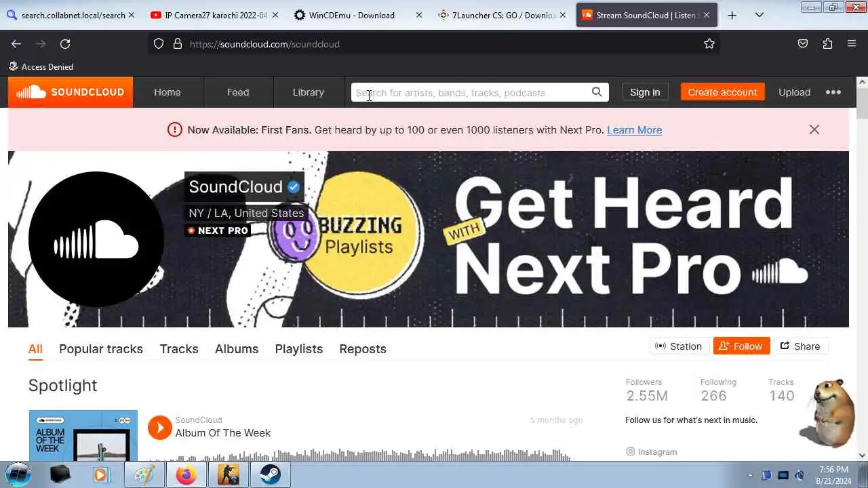Switch to the Playlists tab
The width and height of the screenshot is (868, 488).
tap(299, 349)
